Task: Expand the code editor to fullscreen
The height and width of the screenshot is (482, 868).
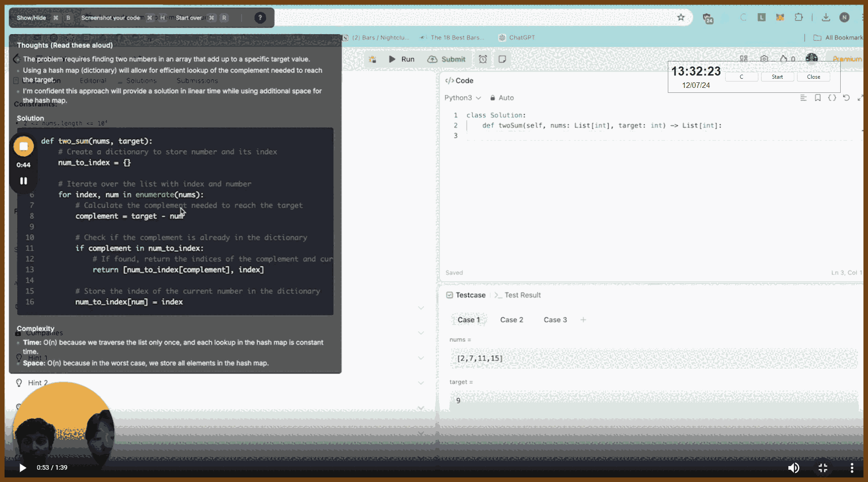Action: [860, 98]
